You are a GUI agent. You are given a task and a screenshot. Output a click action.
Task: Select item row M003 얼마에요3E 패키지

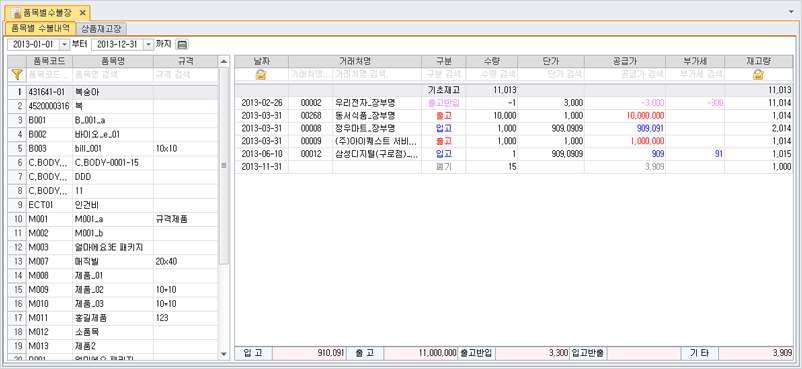point(113,247)
